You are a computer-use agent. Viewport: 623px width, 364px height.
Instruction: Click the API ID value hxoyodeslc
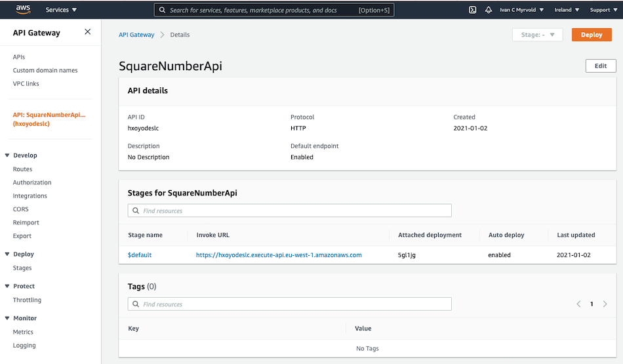pyautogui.click(x=143, y=129)
